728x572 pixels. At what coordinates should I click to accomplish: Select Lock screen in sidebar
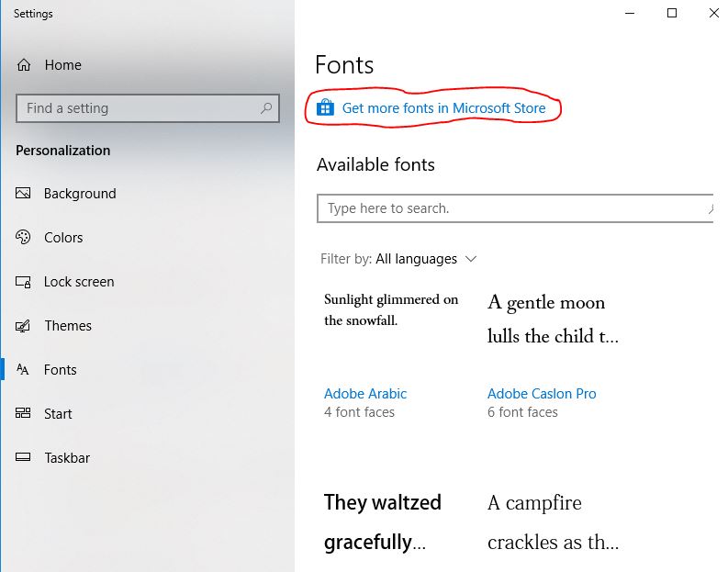pyautogui.click(x=79, y=281)
